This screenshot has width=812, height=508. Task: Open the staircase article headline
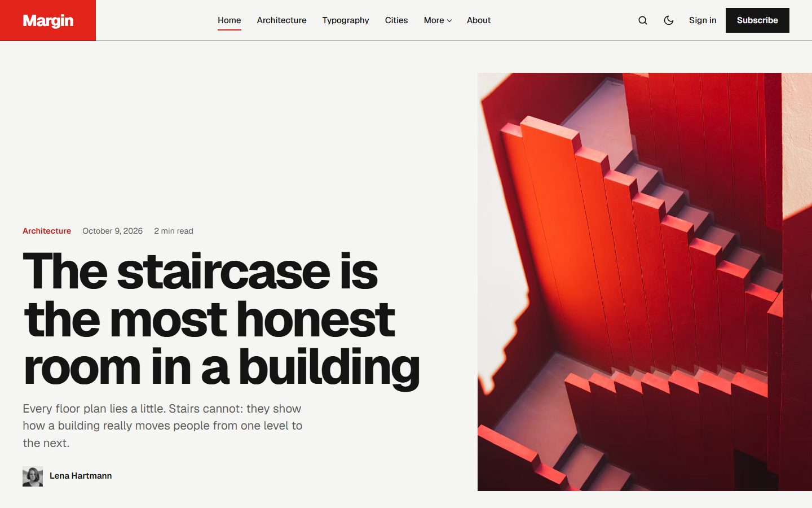pos(221,319)
